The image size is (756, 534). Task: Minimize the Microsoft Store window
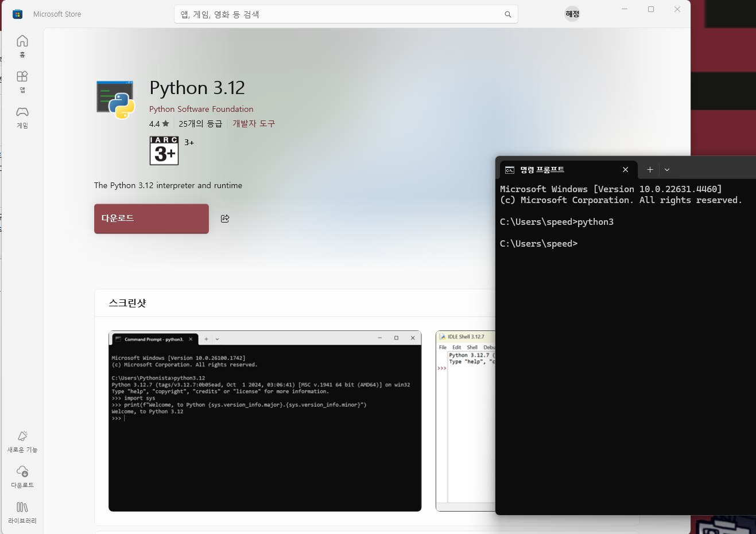[625, 9]
